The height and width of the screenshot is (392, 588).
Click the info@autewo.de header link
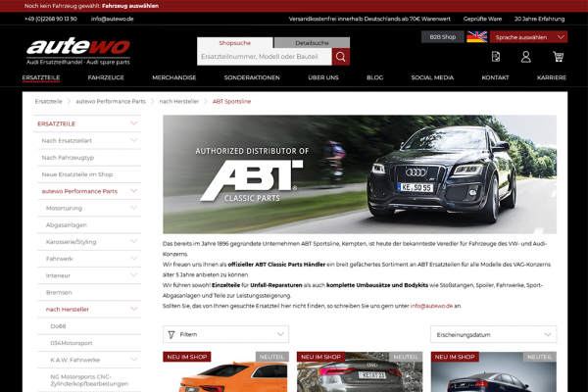[x=112, y=19]
